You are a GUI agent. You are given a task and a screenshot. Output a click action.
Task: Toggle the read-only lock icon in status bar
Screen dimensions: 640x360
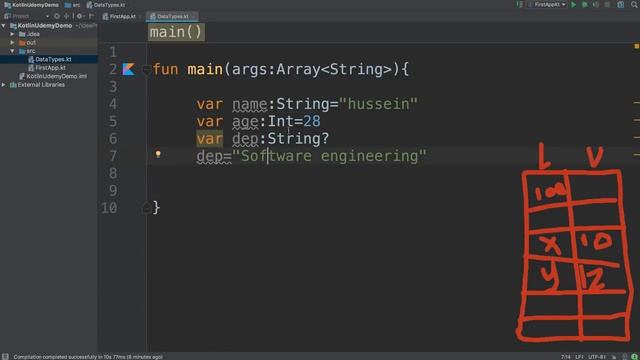614,357
